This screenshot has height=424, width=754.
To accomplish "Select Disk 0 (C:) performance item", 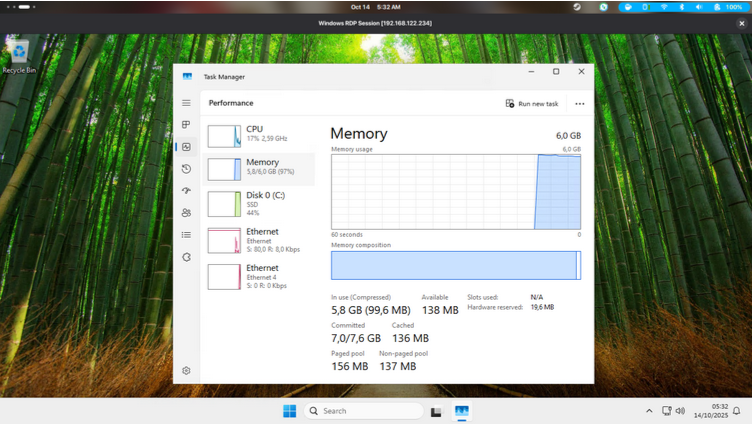I will 260,204.
